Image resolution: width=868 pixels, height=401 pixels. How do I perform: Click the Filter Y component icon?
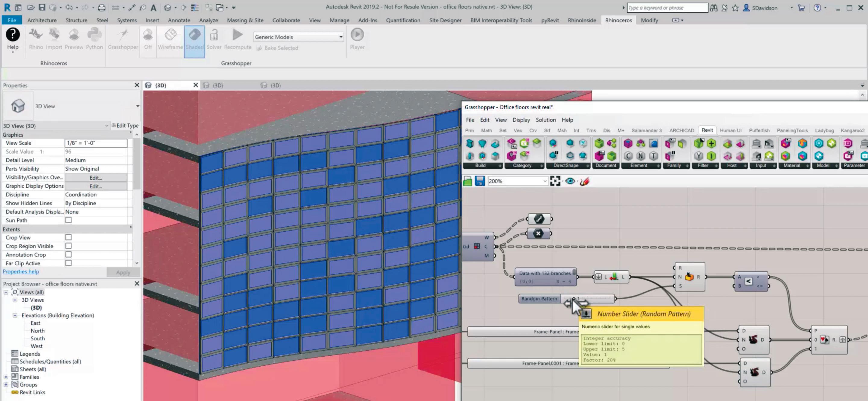699,156
